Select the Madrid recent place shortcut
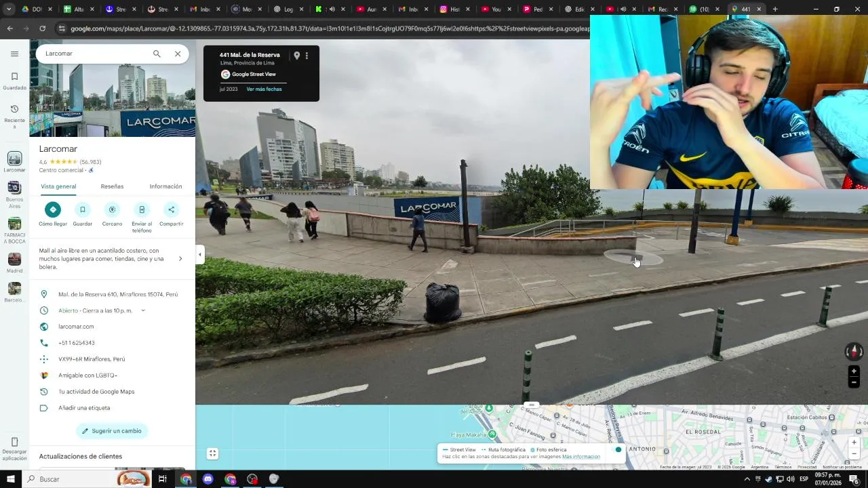The image size is (868, 488). [14, 263]
